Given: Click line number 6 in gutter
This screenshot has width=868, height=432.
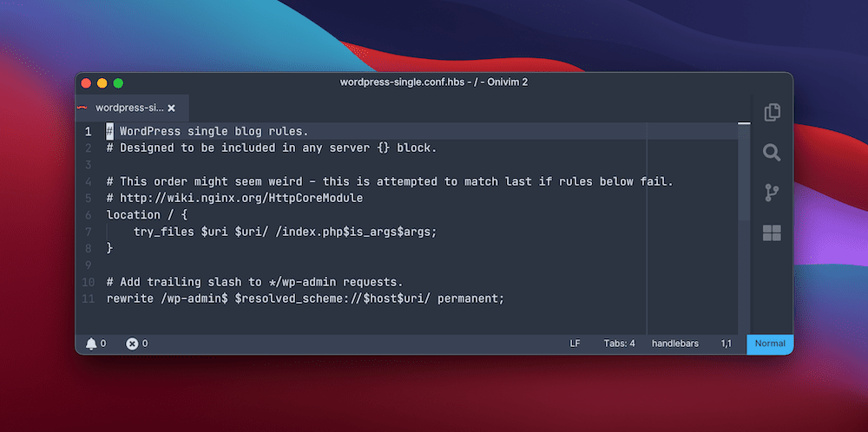Looking at the screenshot, I should [88, 215].
